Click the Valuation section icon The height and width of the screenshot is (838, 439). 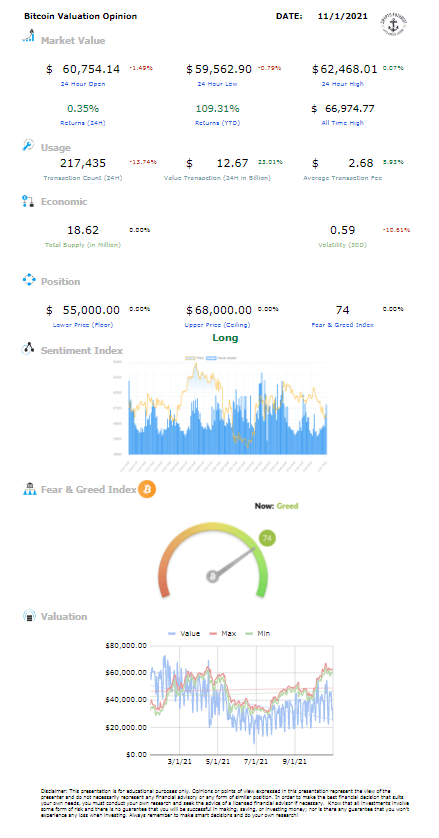[x=29, y=616]
